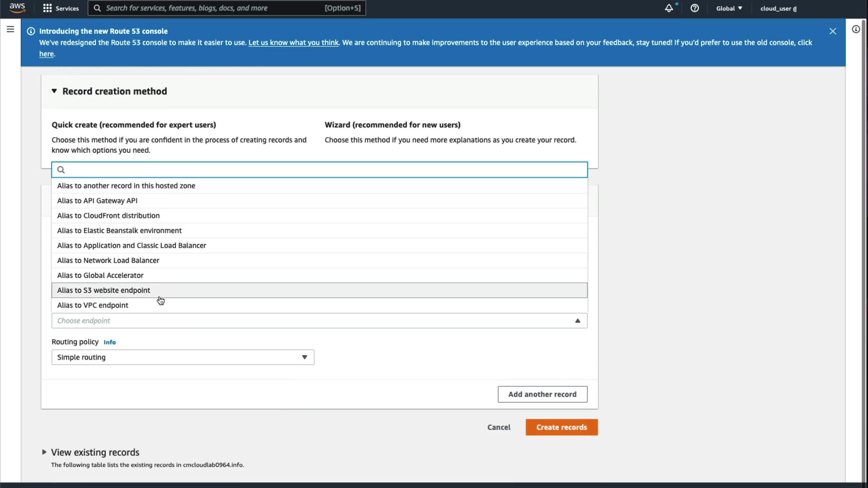868x488 pixels.
Task: Click the AWS services search field
Action: coord(212,8)
